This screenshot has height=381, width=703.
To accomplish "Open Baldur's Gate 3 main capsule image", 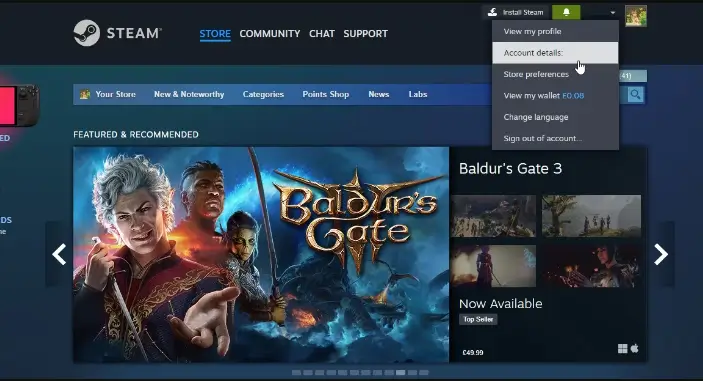I will (x=261, y=255).
